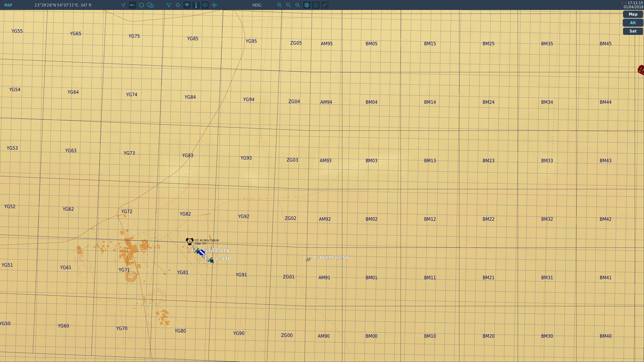Zoom out with magnifier minus icon
644x362 pixels.
click(x=288, y=5)
